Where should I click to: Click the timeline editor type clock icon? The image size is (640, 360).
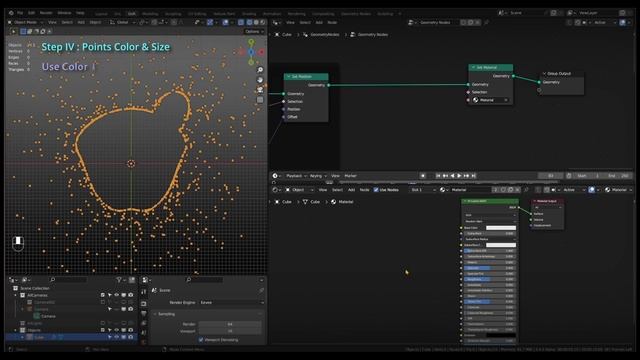coord(275,176)
